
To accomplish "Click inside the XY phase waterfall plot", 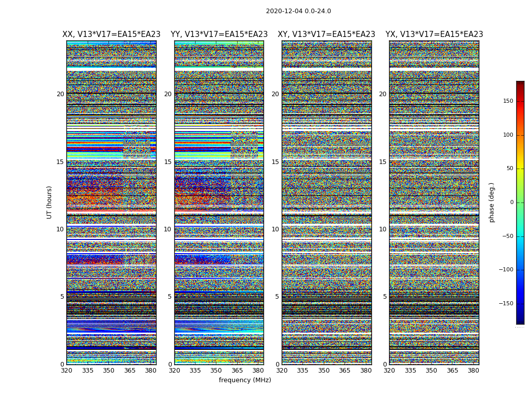I will (327, 202).
